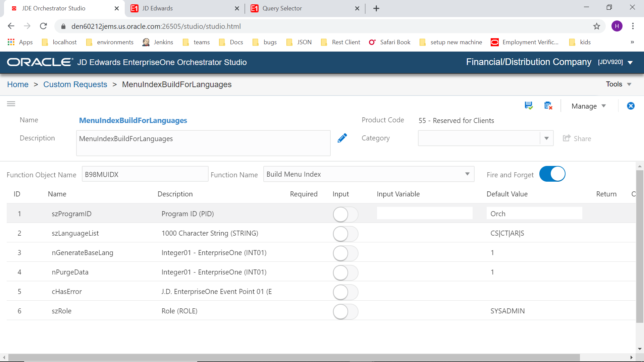Show more bookmarks chevron
This screenshot has width=644, height=362.
632,42
